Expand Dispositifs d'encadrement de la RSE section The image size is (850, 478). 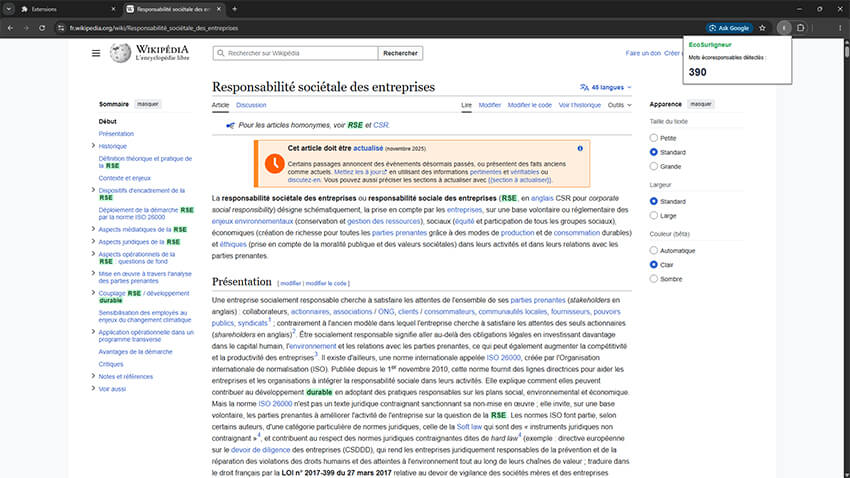point(93,190)
